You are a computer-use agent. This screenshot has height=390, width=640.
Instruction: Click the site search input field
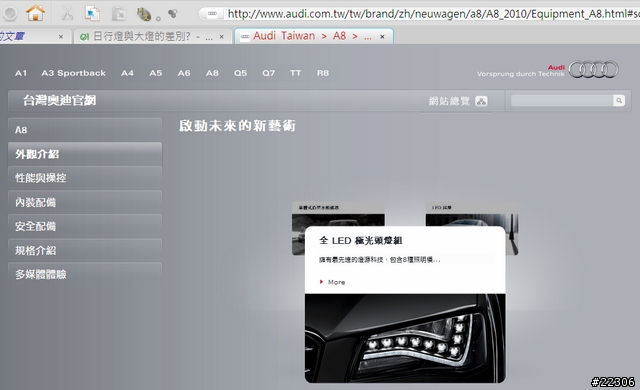[562, 100]
